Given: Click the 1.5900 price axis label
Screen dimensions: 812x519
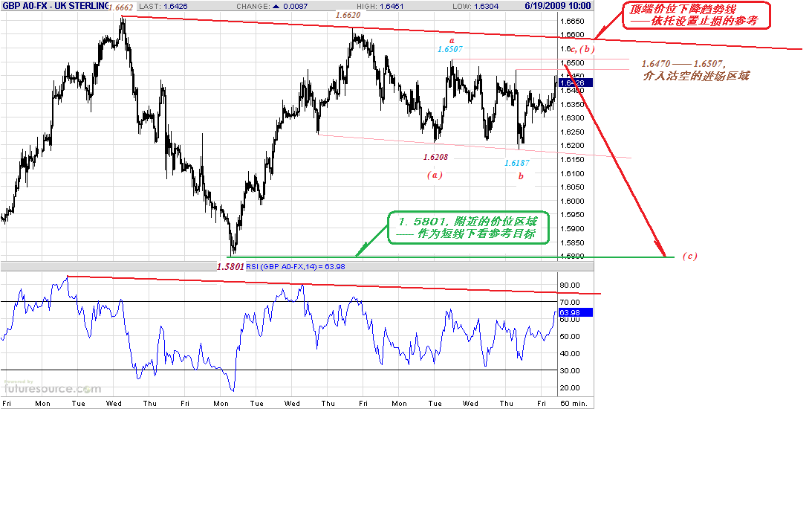Looking at the screenshot, I should pos(572,229).
